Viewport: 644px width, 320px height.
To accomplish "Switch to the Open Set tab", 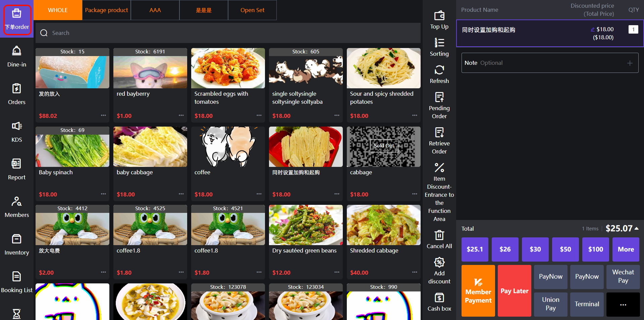I will [x=252, y=10].
